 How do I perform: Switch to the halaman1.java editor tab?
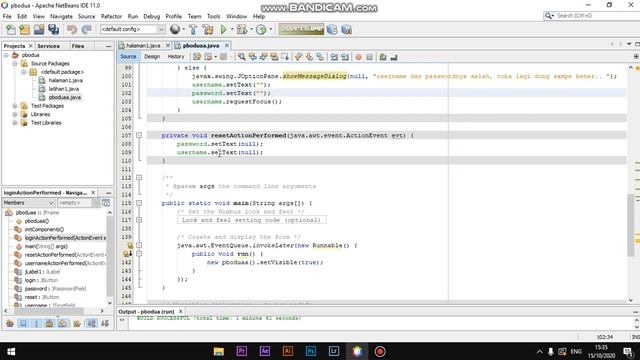coord(143,46)
